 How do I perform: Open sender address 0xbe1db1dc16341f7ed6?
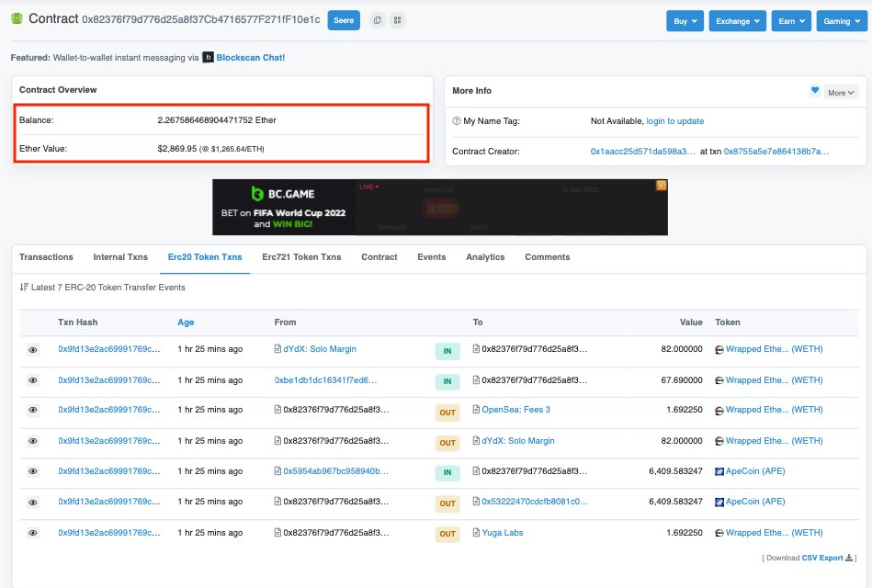[325, 380]
